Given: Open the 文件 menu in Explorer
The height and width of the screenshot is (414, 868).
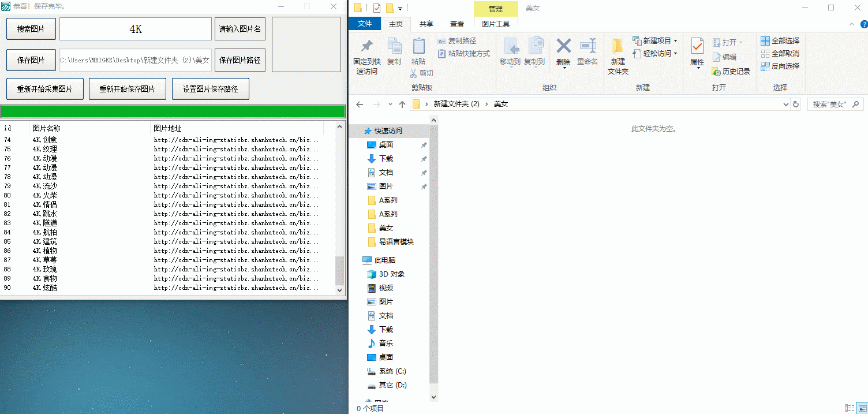Looking at the screenshot, I should pyautogui.click(x=365, y=24).
